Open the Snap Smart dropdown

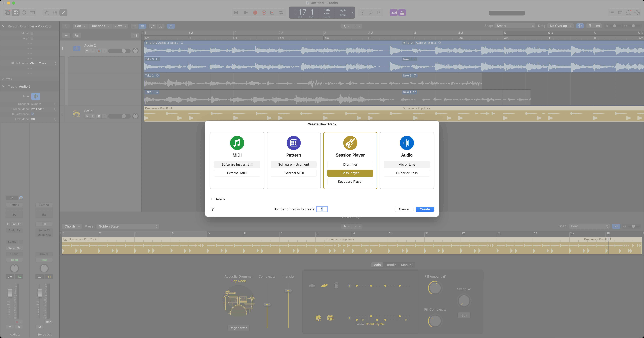coord(515,26)
